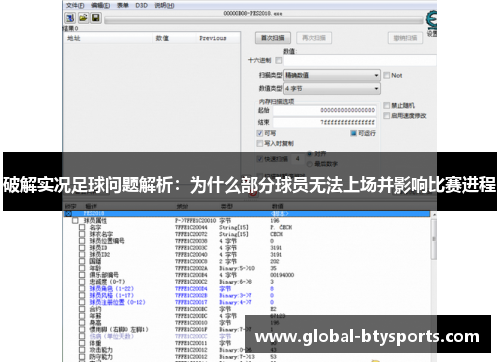500x362 pixels.
Task: Open the D3D menu
Action: point(141,5)
